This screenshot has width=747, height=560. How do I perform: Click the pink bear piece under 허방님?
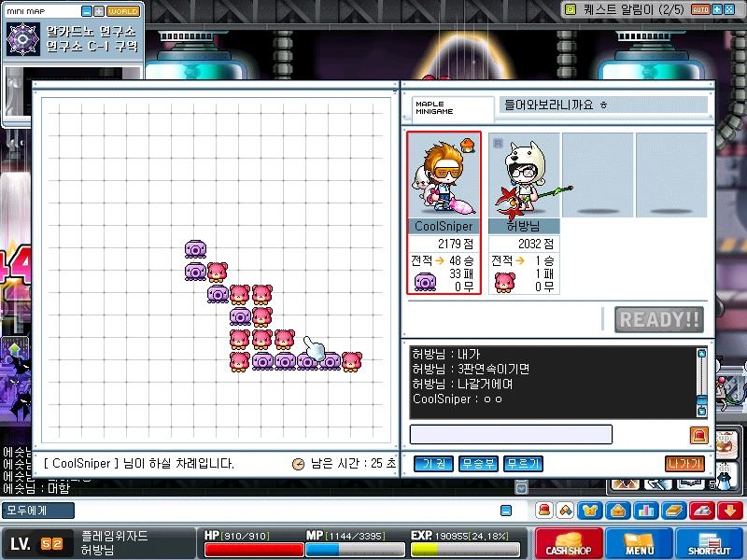[505, 282]
